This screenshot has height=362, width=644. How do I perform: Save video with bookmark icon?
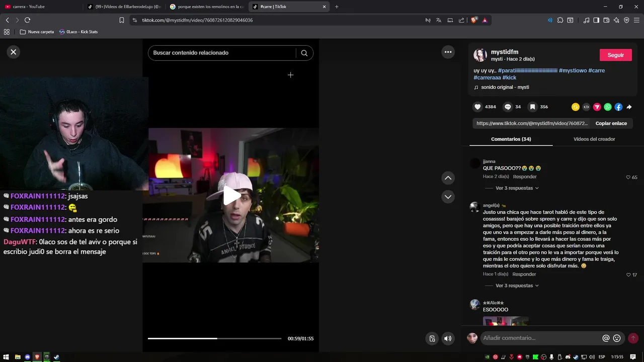pos(532,107)
